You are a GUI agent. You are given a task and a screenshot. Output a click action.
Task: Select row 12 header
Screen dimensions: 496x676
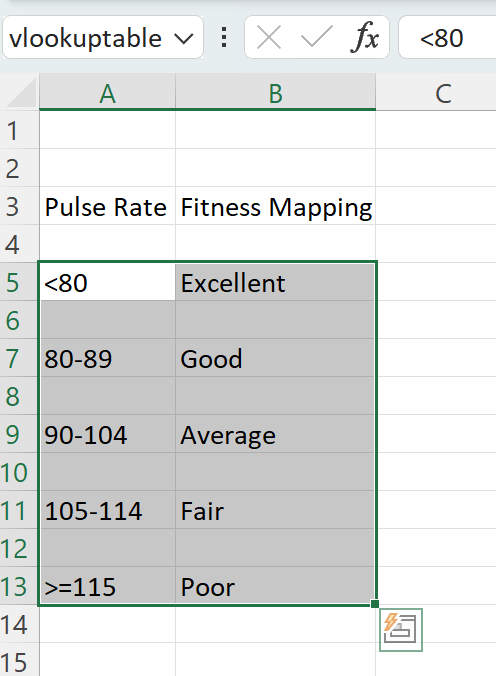(x=19, y=548)
